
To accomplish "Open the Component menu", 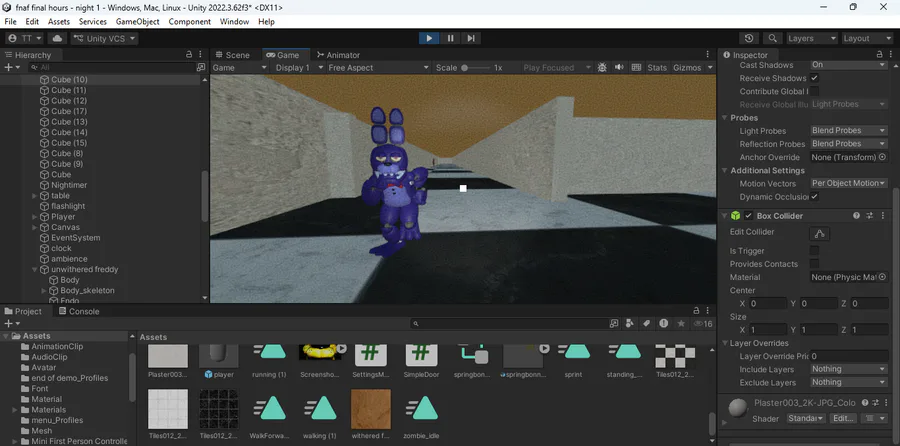I will tap(189, 22).
